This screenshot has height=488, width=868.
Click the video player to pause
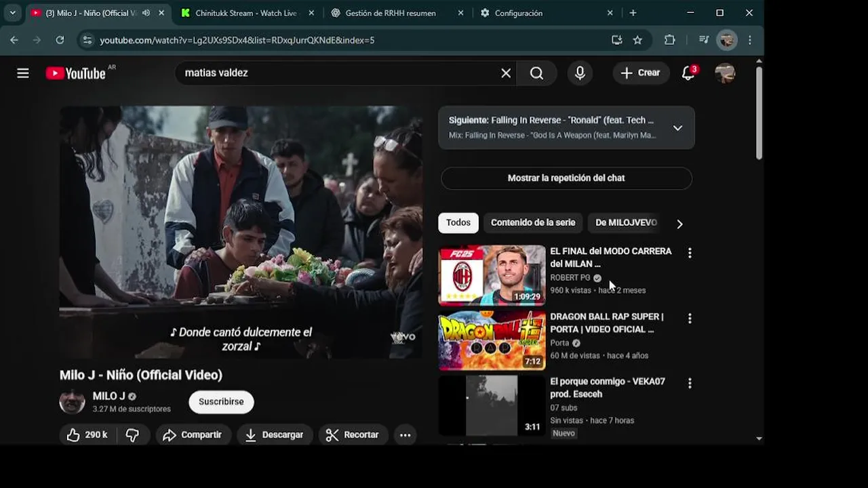click(x=241, y=232)
